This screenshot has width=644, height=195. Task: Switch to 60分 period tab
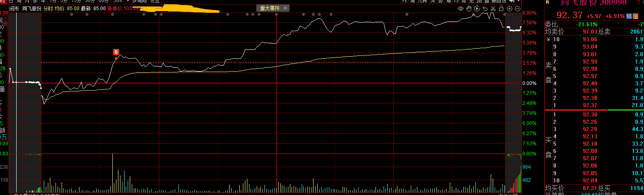pos(103,2)
